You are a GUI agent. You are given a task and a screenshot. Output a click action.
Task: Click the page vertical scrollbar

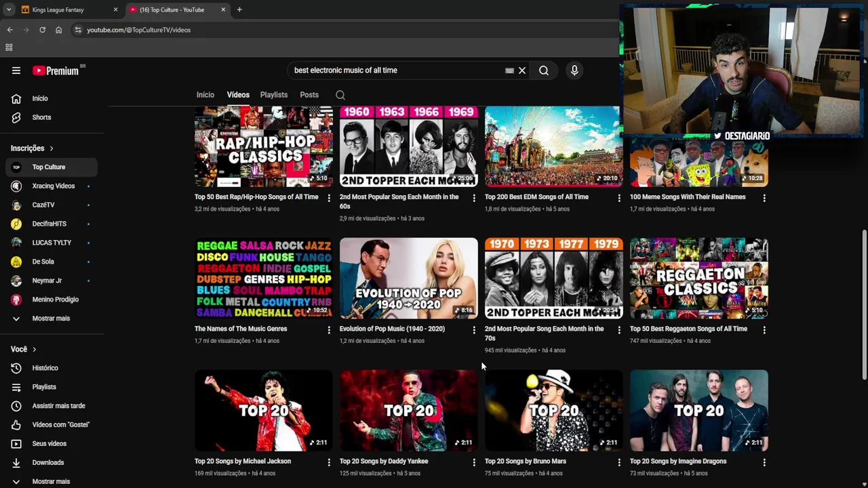click(x=864, y=304)
